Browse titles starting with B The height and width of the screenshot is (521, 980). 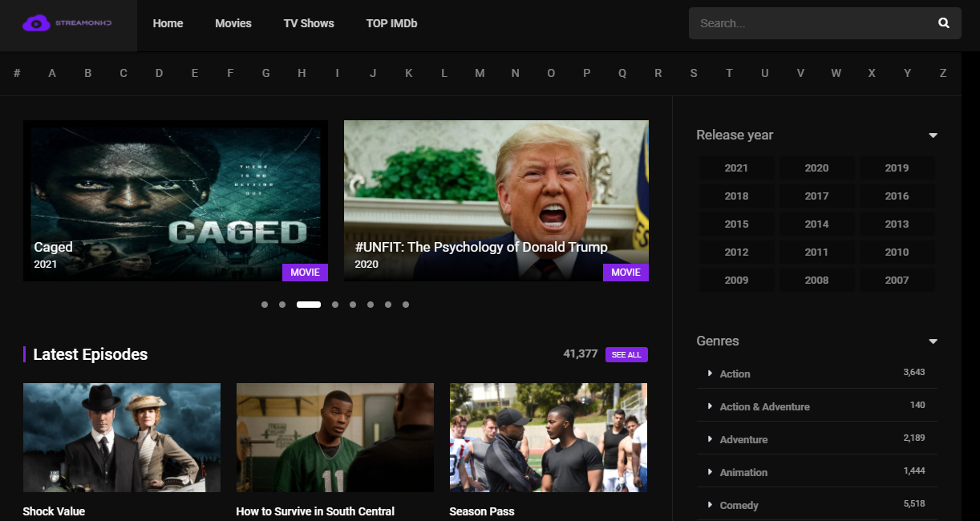[88, 73]
